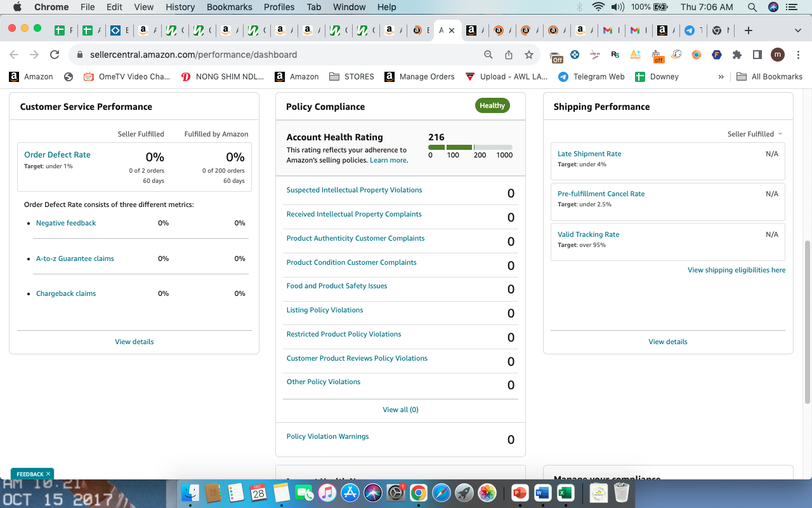The width and height of the screenshot is (812, 508).
Task: Open the Apple menu
Action: tap(17, 7)
